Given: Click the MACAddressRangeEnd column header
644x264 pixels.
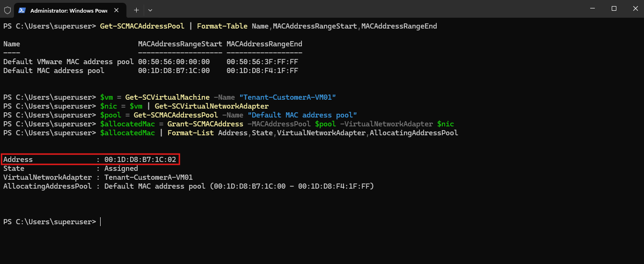Looking at the screenshot, I should [x=264, y=44].
